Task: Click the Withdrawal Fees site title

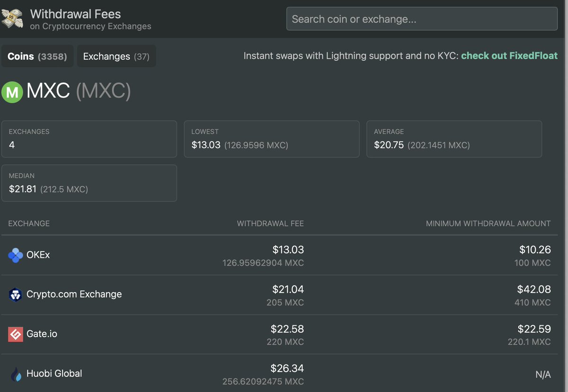Action: point(75,14)
